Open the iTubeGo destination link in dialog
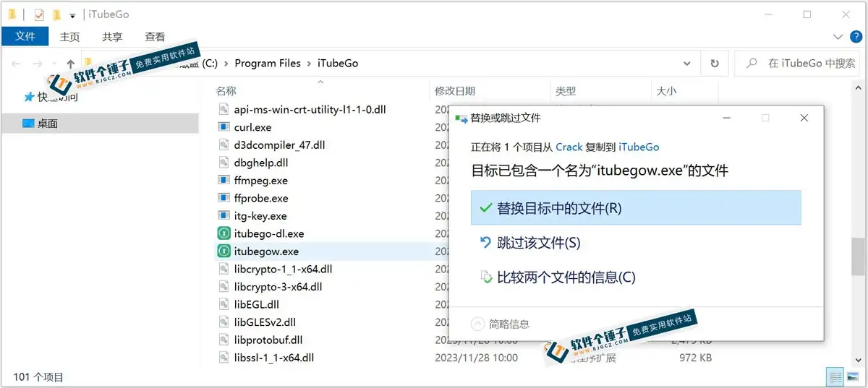The width and height of the screenshot is (868, 388). [x=639, y=147]
